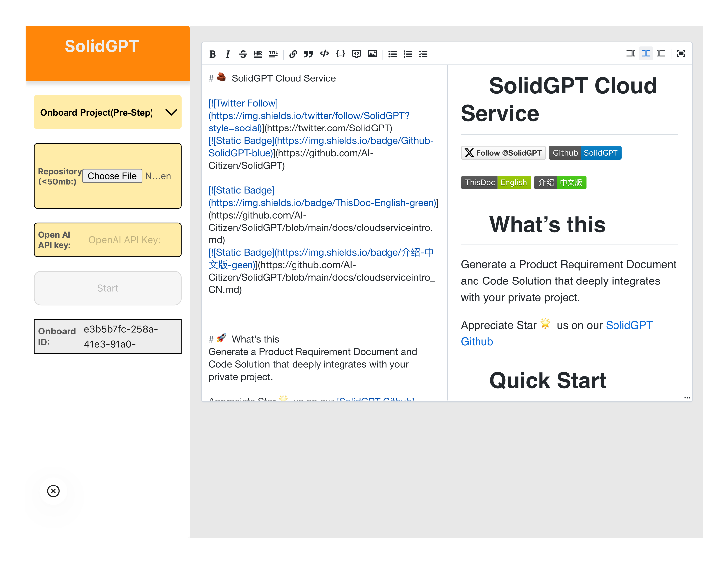This screenshot has height=563, width=728.
Task: Open the Chinese version 中文版 badge
Action: pos(560,182)
